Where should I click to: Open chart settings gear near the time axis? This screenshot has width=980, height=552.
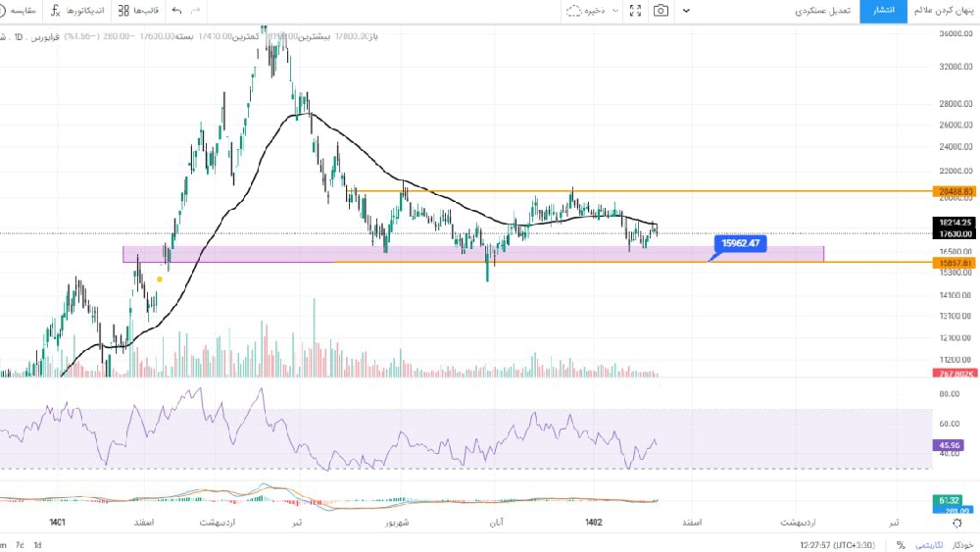pos(956,523)
